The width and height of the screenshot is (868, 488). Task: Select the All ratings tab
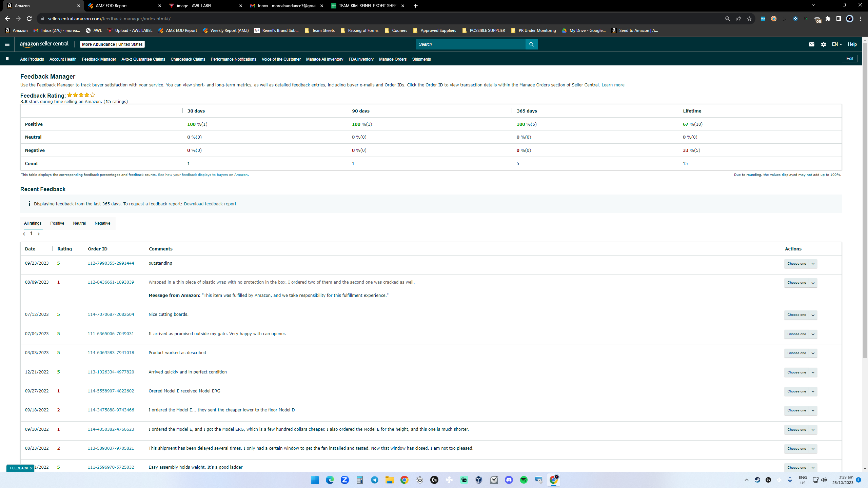33,223
